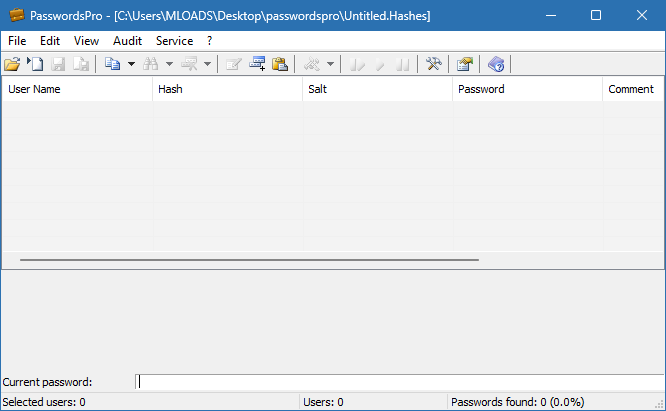Open the Service menu
Viewport: 666px width, 411px height.
click(x=174, y=41)
